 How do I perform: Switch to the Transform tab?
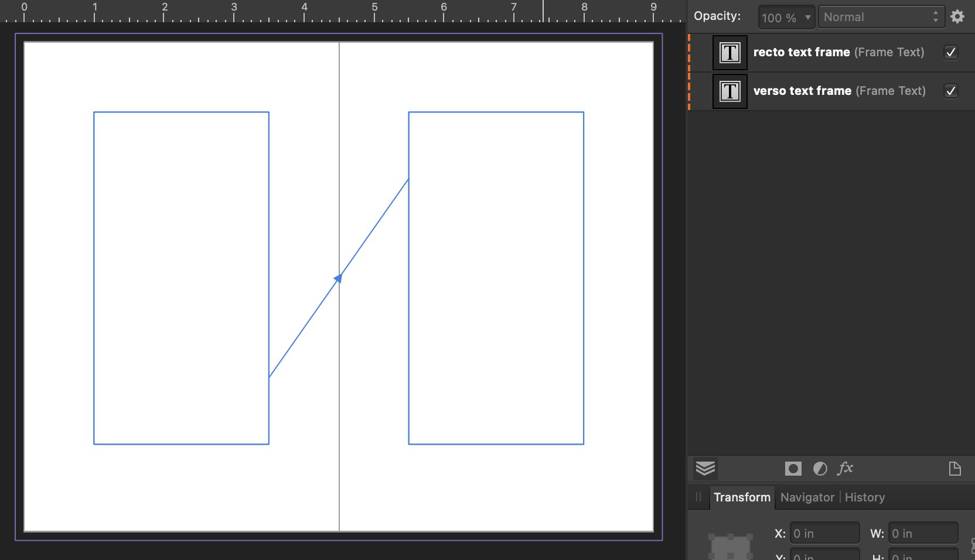742,497
